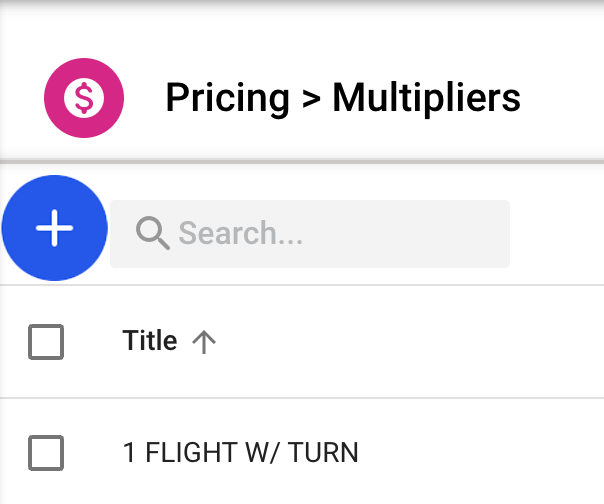Sort the list by Title column header
The height and width of the screenshot is (504, 604).
coord(150,341)
